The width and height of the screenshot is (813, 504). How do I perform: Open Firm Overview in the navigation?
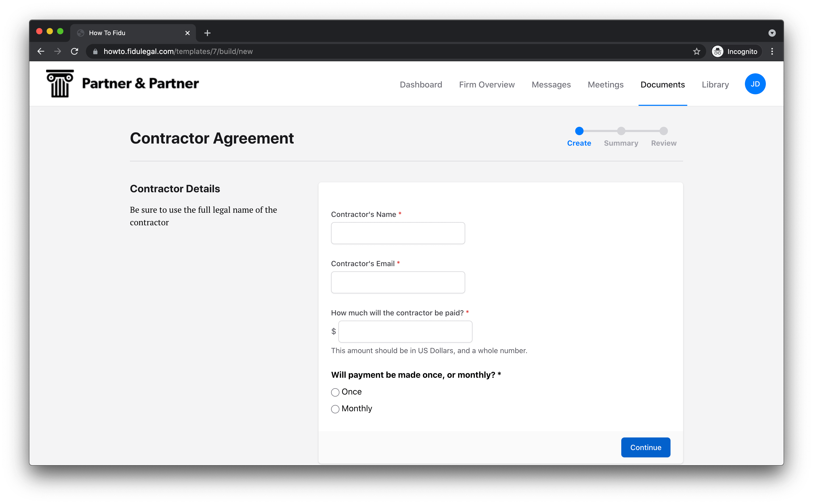point(487,85)
